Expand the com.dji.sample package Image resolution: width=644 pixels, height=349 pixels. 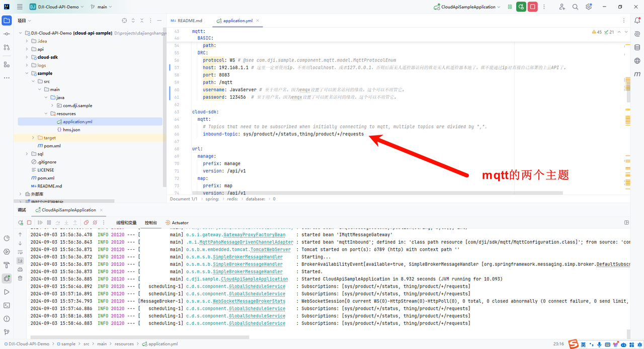point(52,106)
